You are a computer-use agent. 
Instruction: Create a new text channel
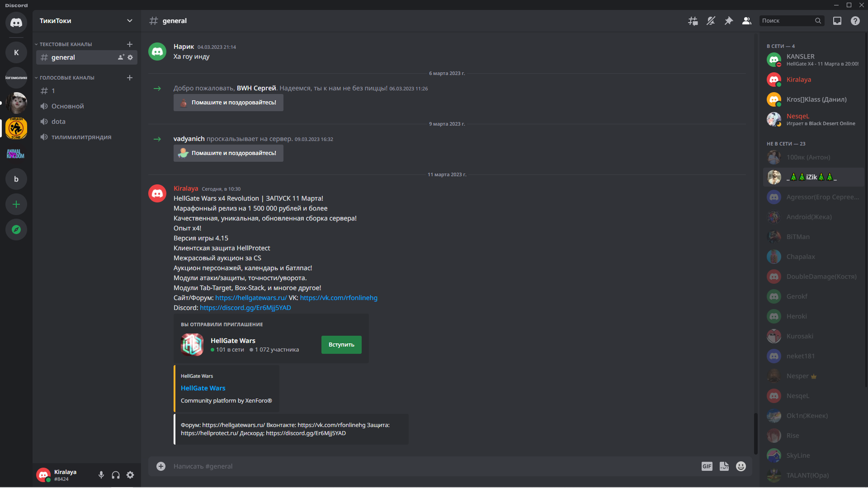(130, 44)
